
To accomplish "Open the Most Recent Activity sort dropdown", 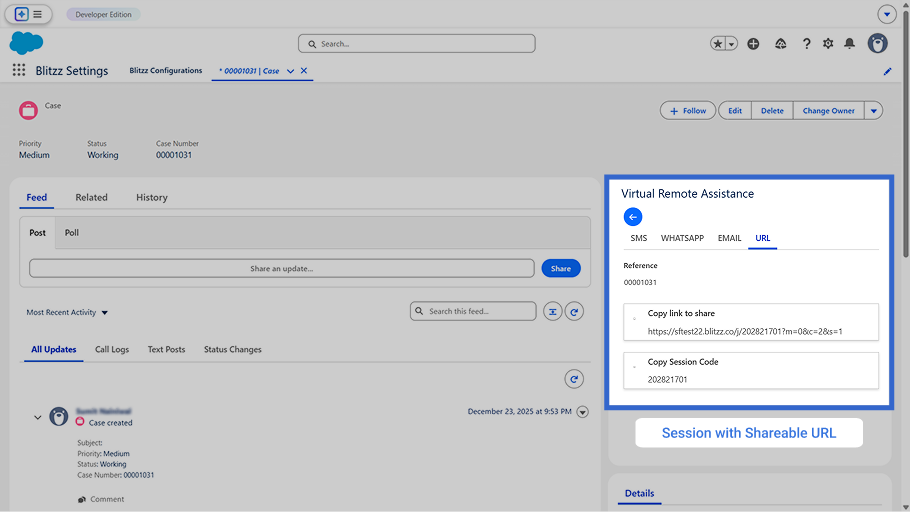I will pos(68,313).
